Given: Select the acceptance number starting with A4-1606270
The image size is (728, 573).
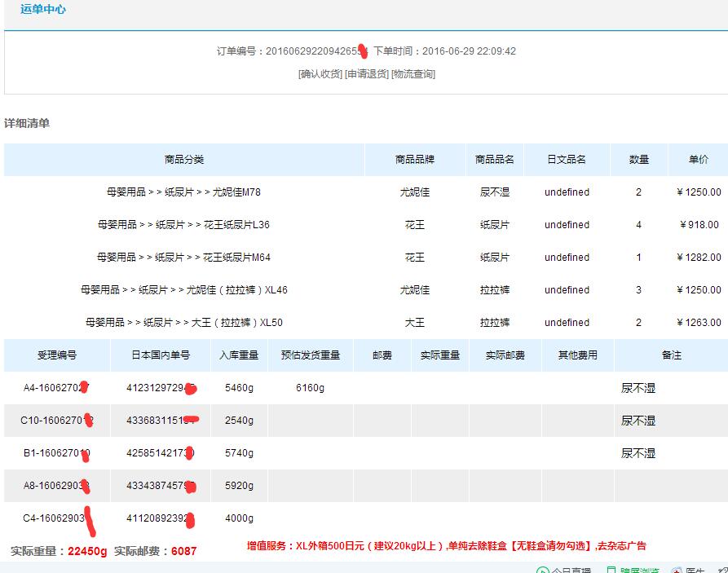Looking at the screenshot, I should click(x=56, y=388).
